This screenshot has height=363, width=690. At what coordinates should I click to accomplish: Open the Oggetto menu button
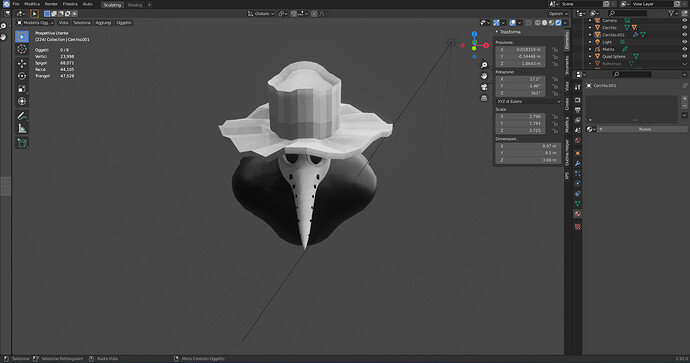(x=124, y=22)
